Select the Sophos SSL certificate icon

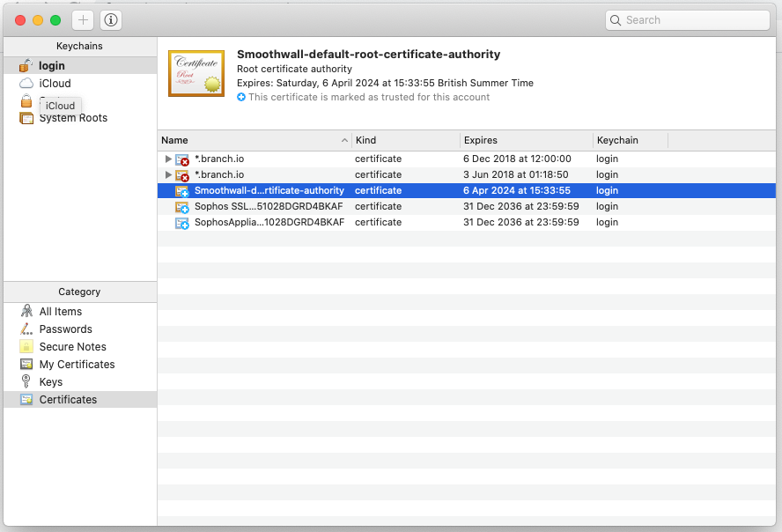[x=182, y=207]
